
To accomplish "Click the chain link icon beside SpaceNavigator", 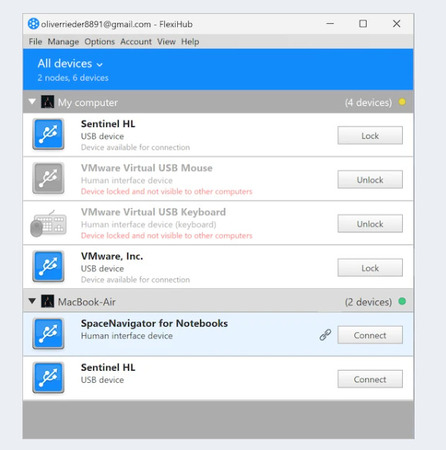I will 325,335.
